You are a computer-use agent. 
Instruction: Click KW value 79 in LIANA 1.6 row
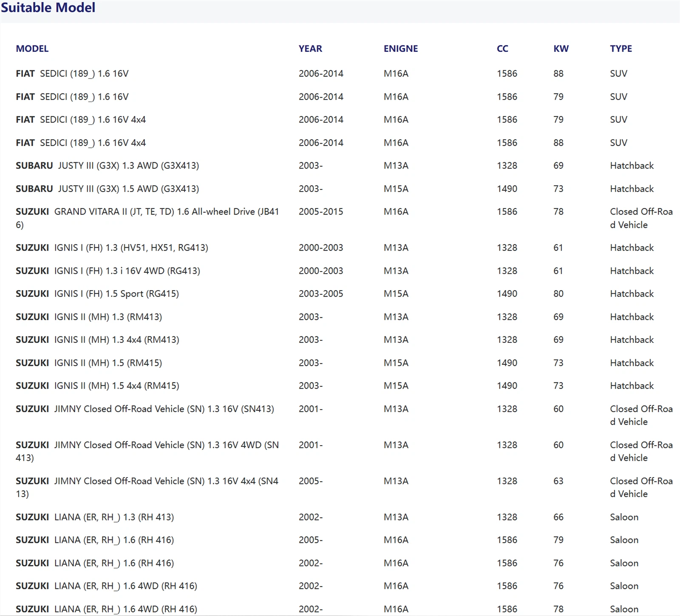pos(558,540)
